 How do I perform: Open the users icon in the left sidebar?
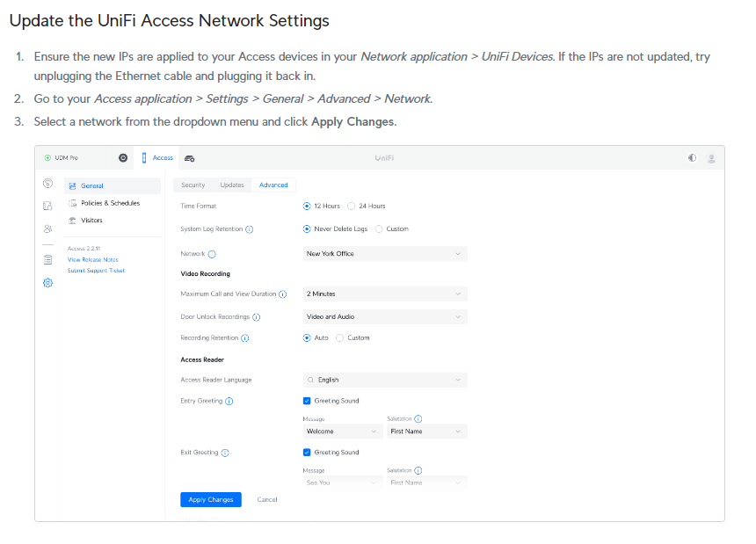(x=47, y=228)
